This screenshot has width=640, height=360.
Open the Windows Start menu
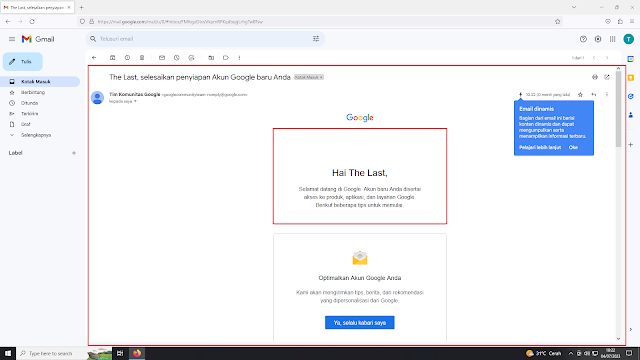click(x=8, y=353)
